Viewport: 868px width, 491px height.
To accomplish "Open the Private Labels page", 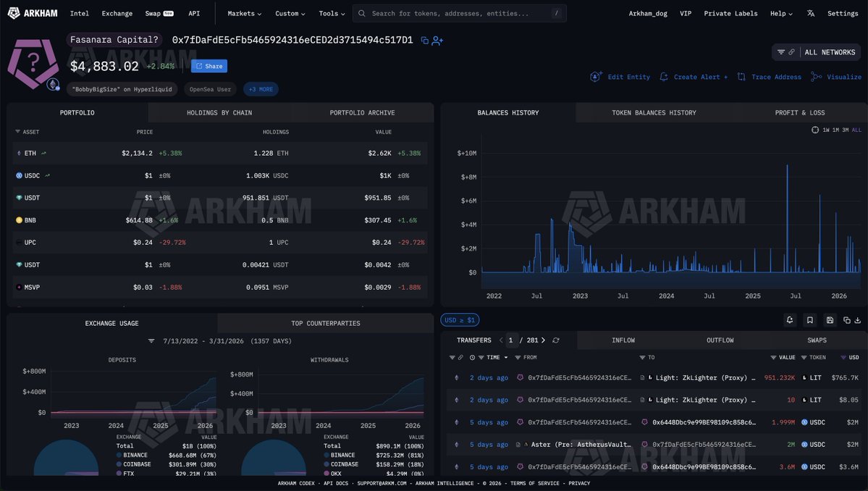I will coord(730,13).
